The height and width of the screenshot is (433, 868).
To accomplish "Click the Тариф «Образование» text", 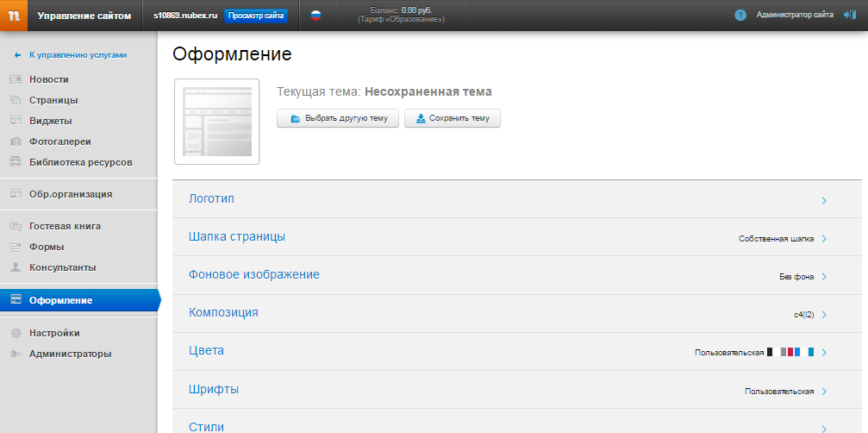I will coord(401,19).
